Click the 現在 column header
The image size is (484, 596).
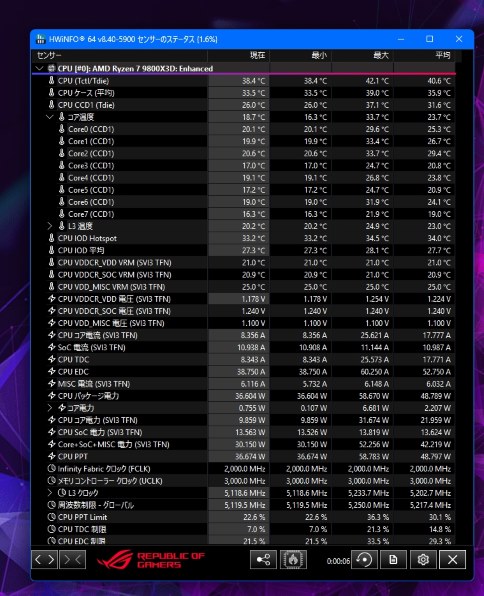(x=238, y=55)
